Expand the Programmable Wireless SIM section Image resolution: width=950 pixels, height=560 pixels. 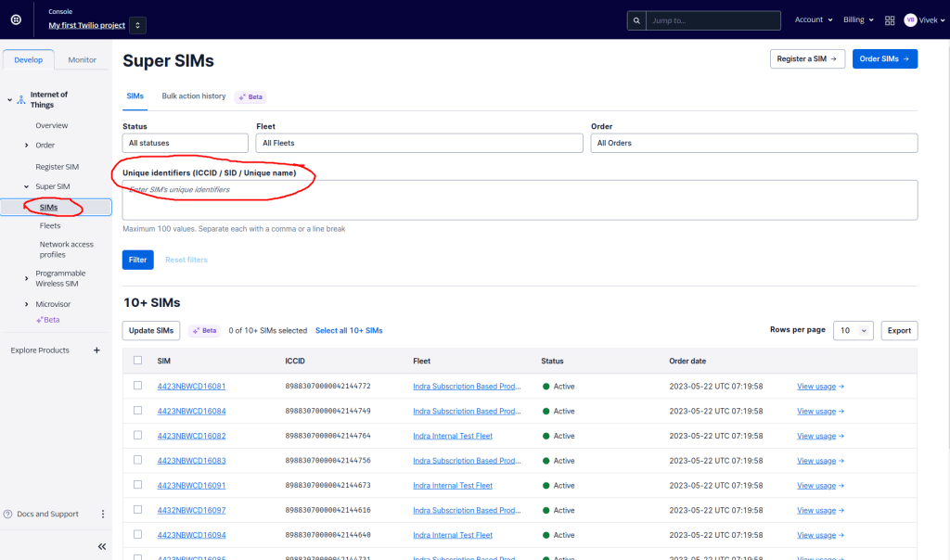[26, 278]
